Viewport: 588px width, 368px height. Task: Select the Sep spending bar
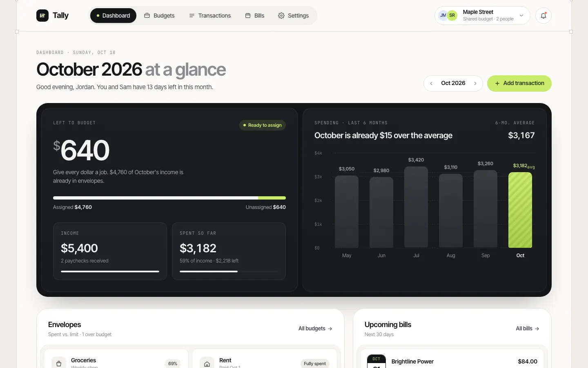click(486, 209)
